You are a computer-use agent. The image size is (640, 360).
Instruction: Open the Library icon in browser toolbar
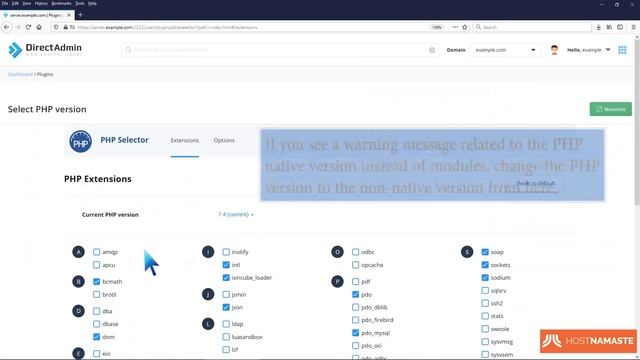pos(609,27)
